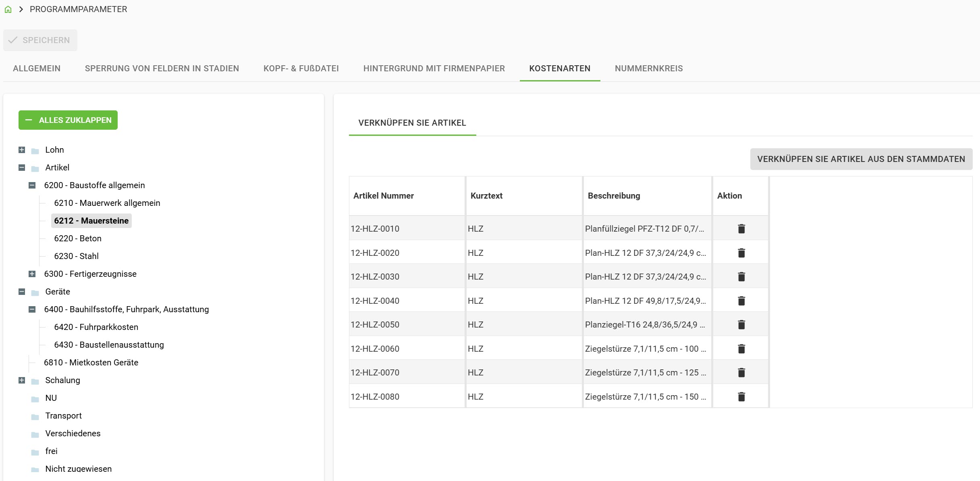980x481 pixels.
Task: Collapse 6200 - Baustoffe allgemein node
Action: coord(32,185)
